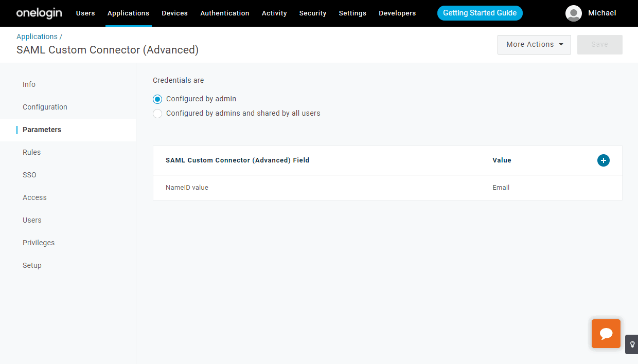
Task: Navigate back via the Applications breadcrumb link
Action: click(x=36, y=36)
